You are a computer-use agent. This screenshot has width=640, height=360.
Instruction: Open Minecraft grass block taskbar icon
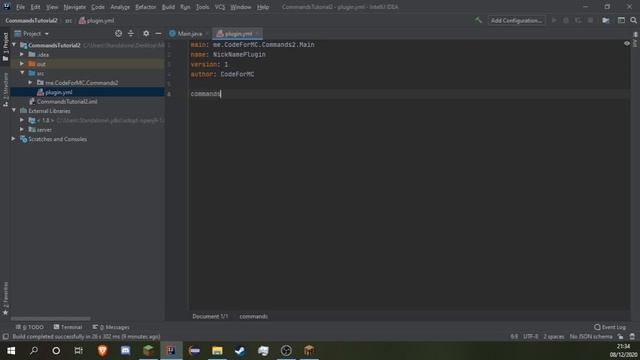pyautogui.click(x=148, y=351)
